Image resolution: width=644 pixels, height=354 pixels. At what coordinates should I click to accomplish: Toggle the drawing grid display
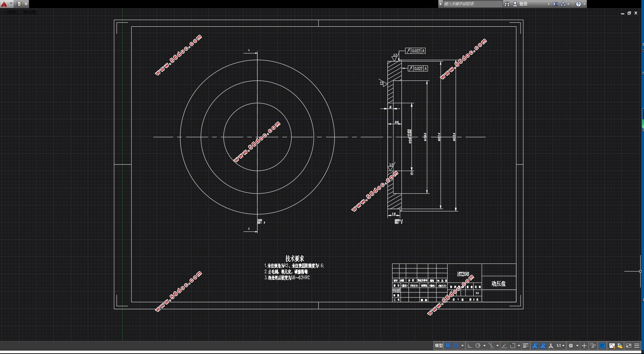[448, 346]
